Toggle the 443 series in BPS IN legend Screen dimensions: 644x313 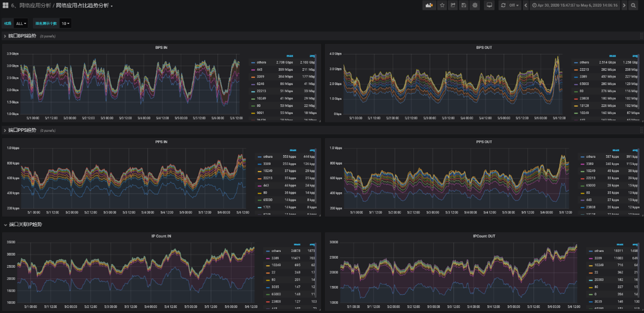pyautogui.click(x=261, y=69)
